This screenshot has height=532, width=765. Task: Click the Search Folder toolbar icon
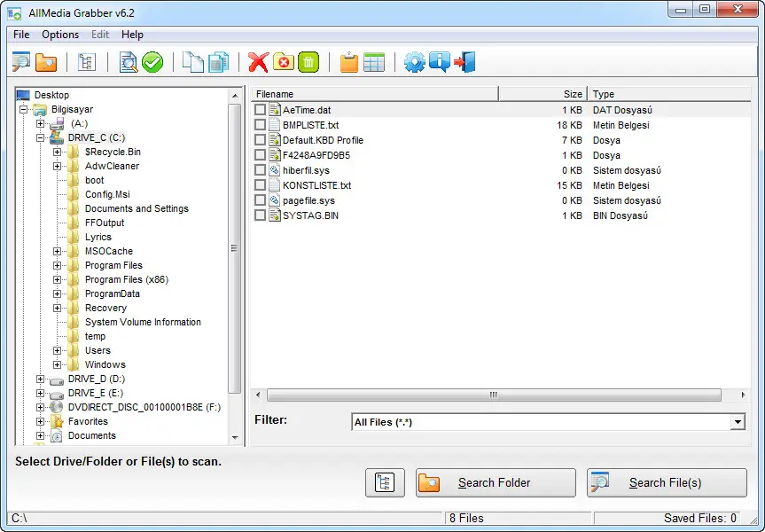46,62
